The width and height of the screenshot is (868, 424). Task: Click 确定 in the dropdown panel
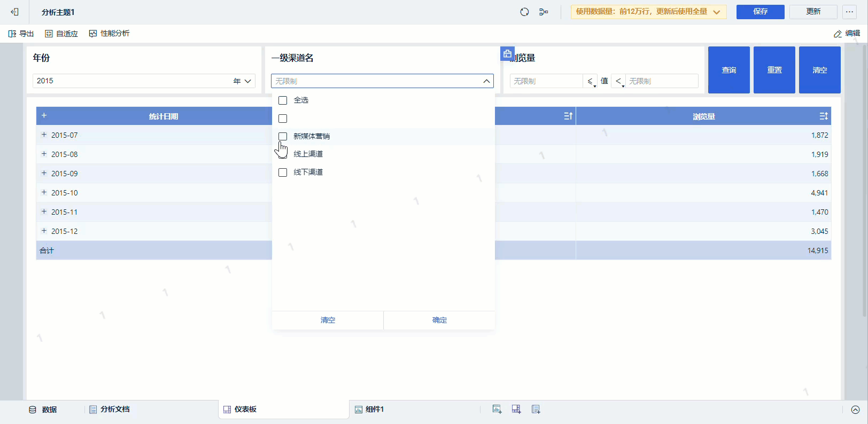439,320
